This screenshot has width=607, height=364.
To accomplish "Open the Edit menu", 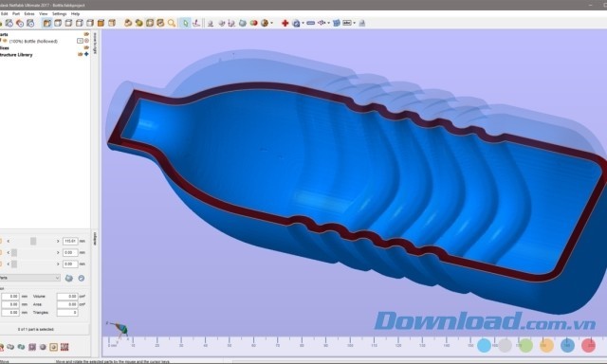I will [x=5, y=13].
